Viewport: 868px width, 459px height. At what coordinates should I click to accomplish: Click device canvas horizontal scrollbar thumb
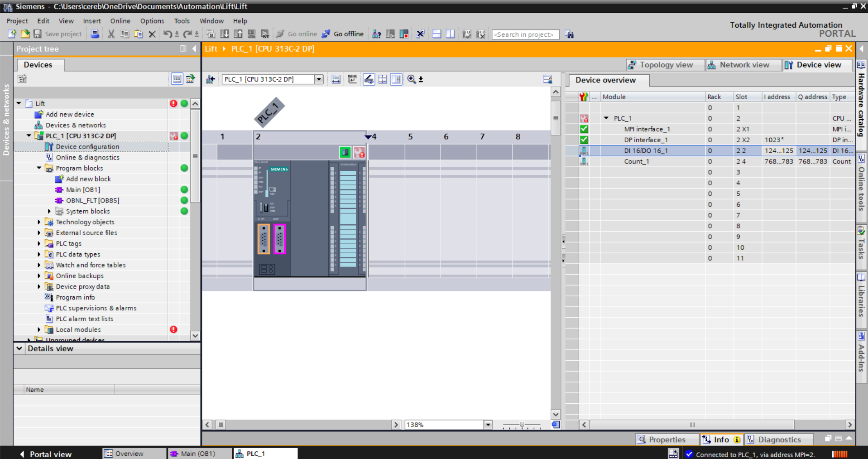[x=221, y=425]
